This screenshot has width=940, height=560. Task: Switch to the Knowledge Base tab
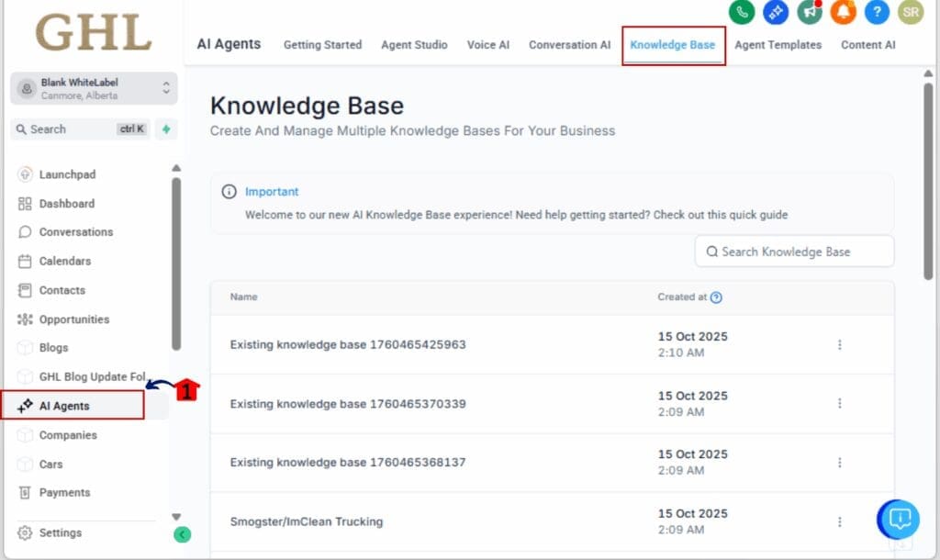point(674,44)
